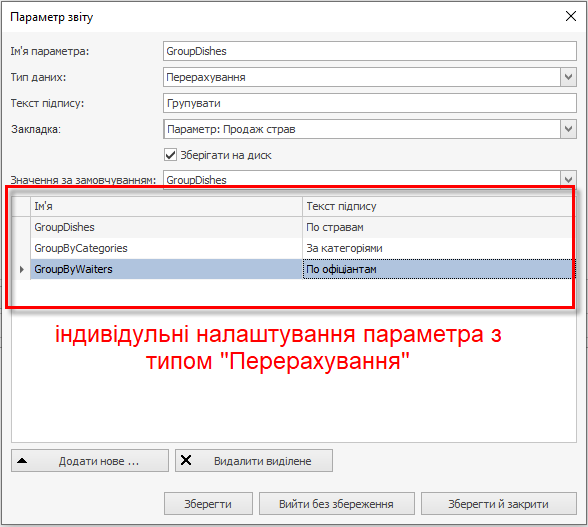Select the GroupDishes row in the table

pos(292,227)
